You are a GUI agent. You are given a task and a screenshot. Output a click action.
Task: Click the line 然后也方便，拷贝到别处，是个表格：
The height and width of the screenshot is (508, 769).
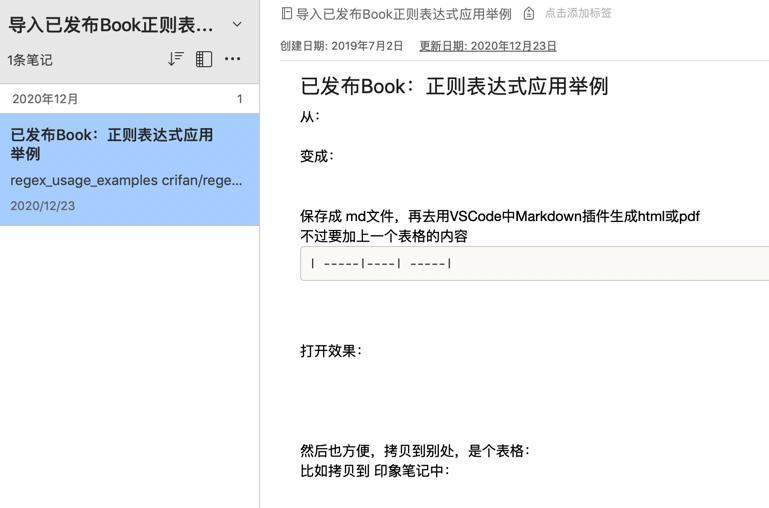415,451
